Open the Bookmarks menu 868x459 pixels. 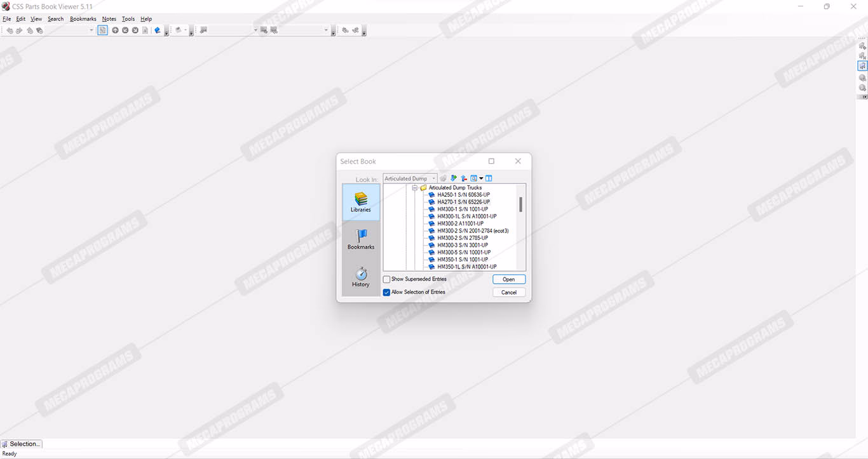pos(83,19)
